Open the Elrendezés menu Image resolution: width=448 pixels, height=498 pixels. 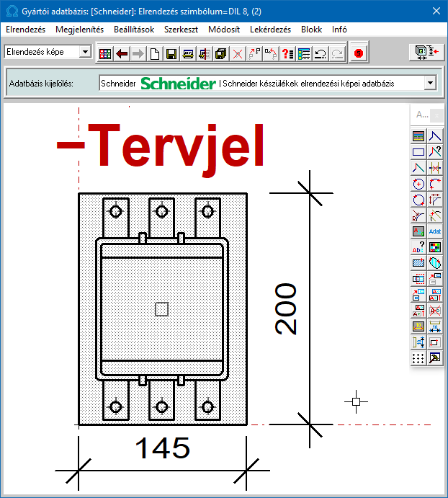[x=25, y=30]
